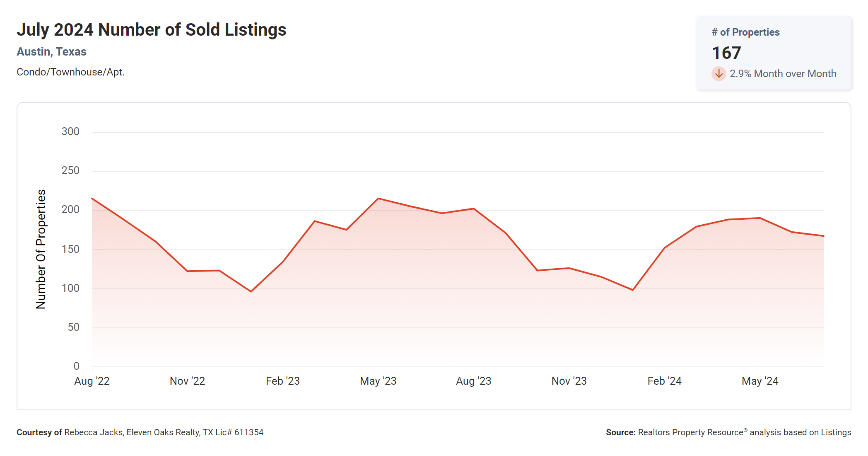Viewport: 868px width, 456px height.
Task: Click the '2.9% Month over Month' text
Action: coord(783,74)
